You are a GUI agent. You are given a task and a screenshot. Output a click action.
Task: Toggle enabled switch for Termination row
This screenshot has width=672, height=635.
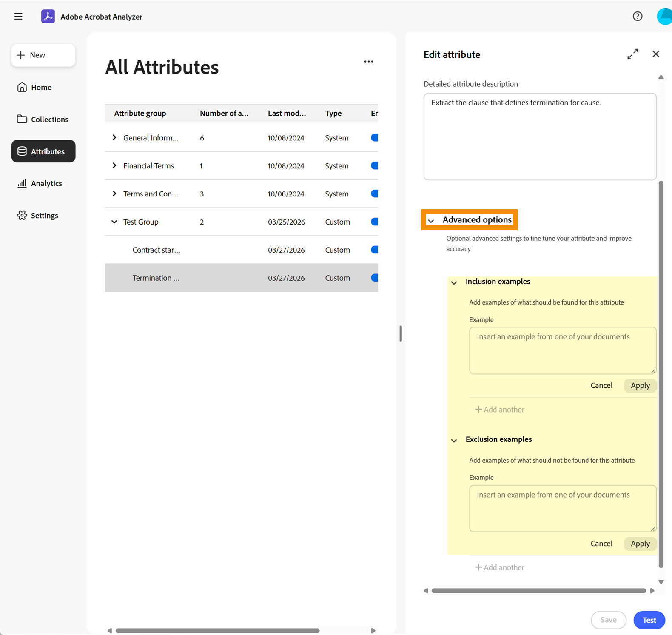pyautogui.click(x=374, y=278)
